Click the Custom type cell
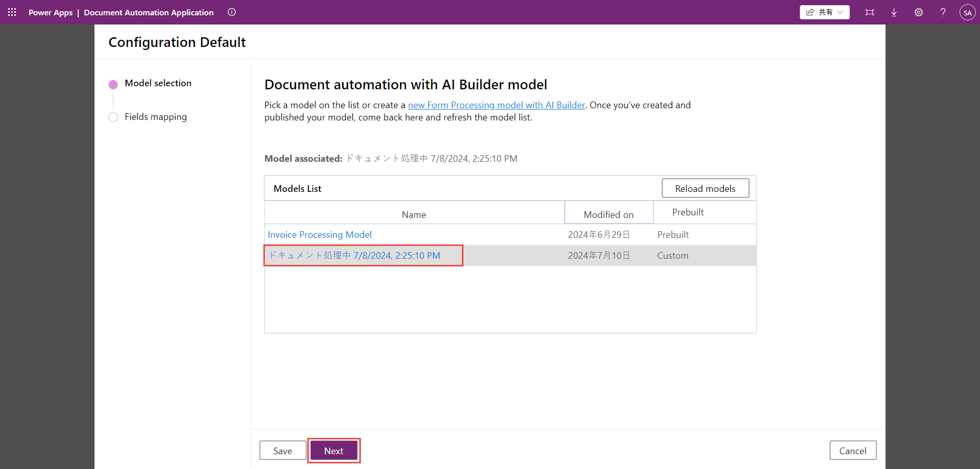The width and height of the screenshot is (980, 469). (673, 256)
